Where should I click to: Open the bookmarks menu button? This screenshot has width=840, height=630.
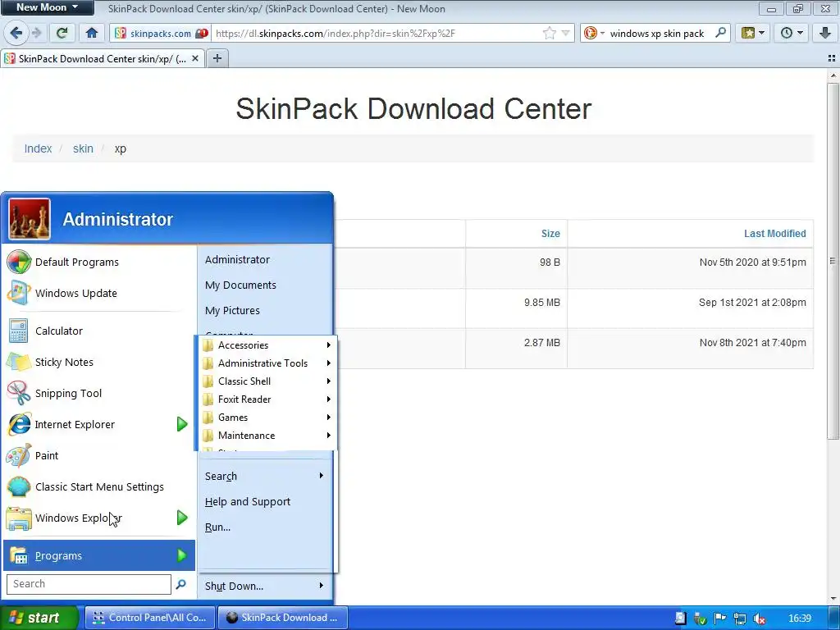click(x=753, y=33)
